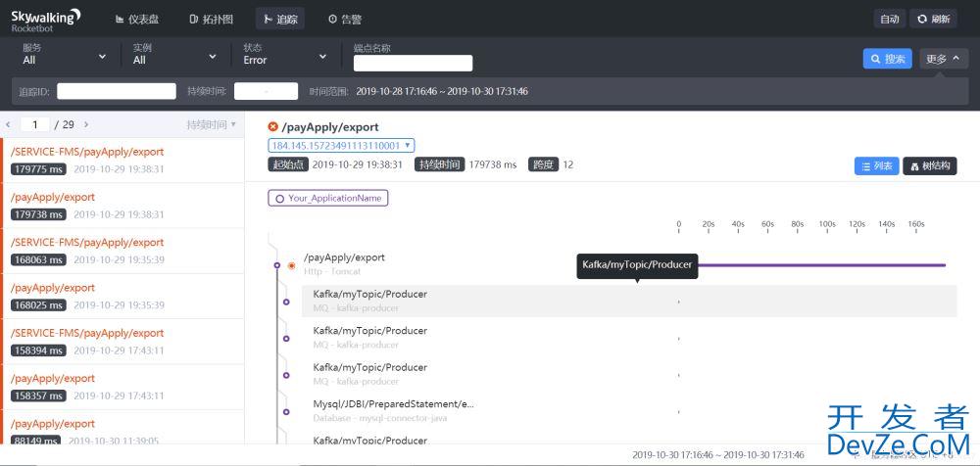Toggle the 自动 auto-refresh button
980x466 pixels.
[x=889, y=19]
